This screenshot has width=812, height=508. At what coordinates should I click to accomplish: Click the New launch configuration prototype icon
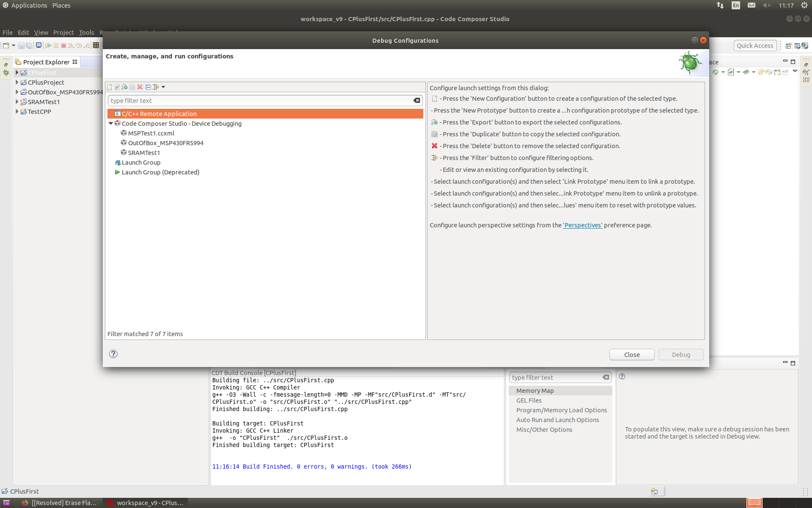point(117,87)
